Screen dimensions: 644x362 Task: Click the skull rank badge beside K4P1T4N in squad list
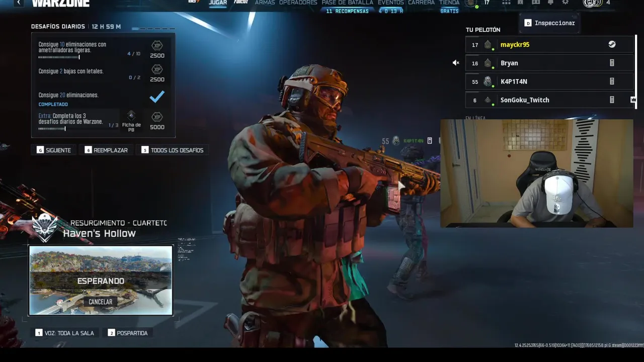(488, 81)
